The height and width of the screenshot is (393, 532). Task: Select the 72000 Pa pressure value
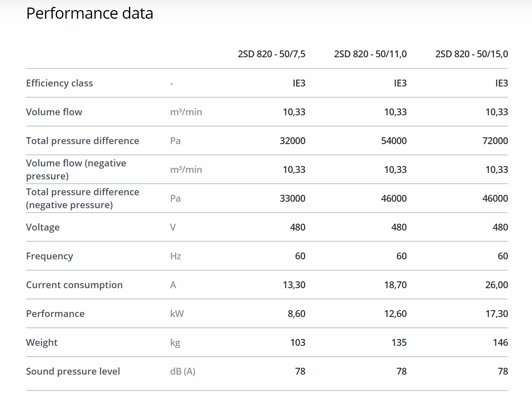coord(495,141)
